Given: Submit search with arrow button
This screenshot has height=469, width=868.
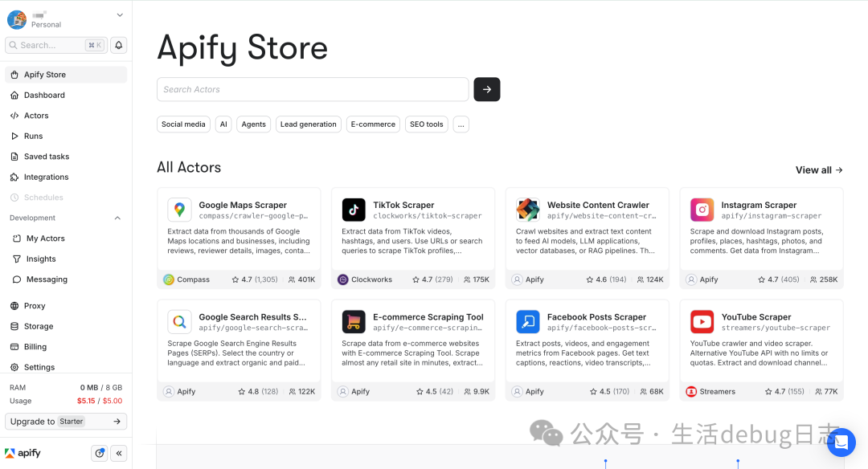Looking at the screenshot, I should pyautogui.click(x=487, y=90).
